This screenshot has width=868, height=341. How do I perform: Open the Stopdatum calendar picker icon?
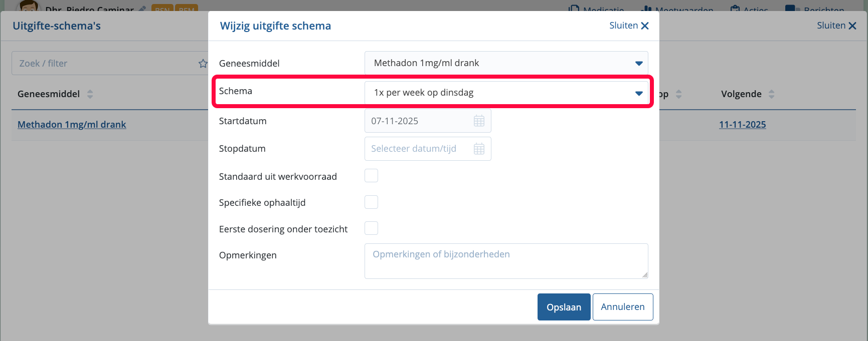pyautogui.click(x=479, y=149)
